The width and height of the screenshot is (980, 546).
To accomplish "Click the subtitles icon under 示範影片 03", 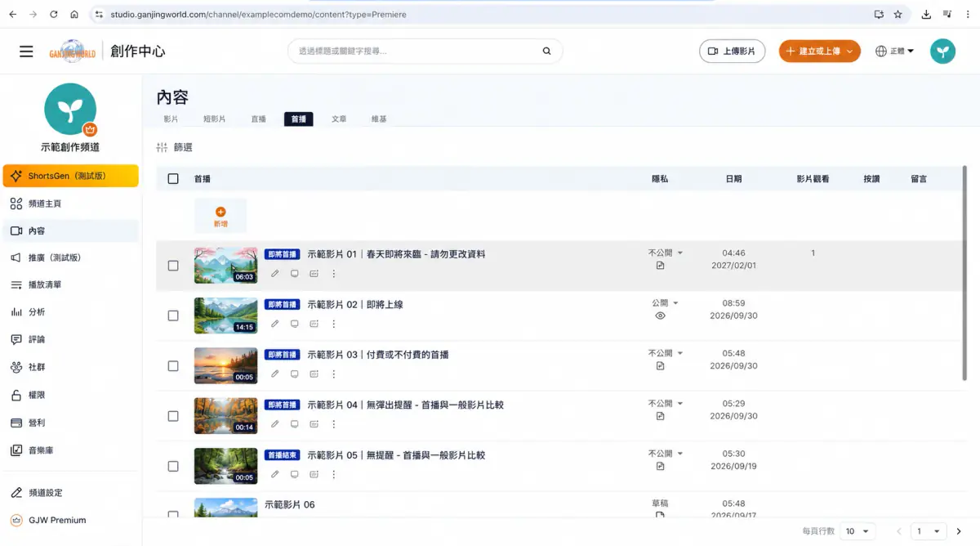I will (x=314, y=374).
